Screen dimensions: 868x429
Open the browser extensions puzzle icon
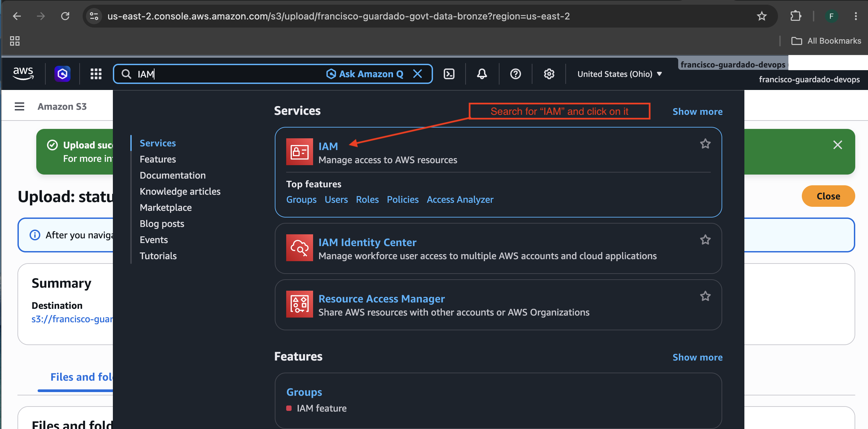(x=795, y=16)
